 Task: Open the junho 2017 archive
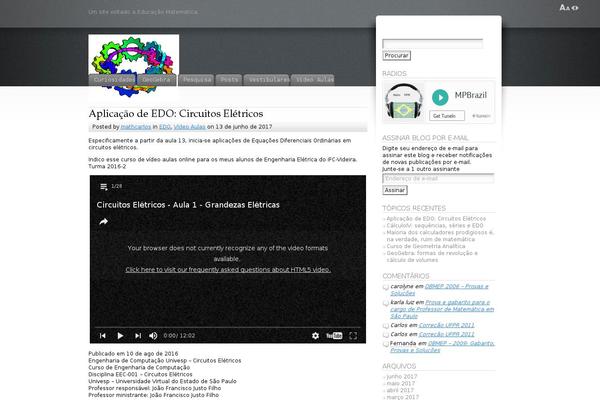(402, 377)
